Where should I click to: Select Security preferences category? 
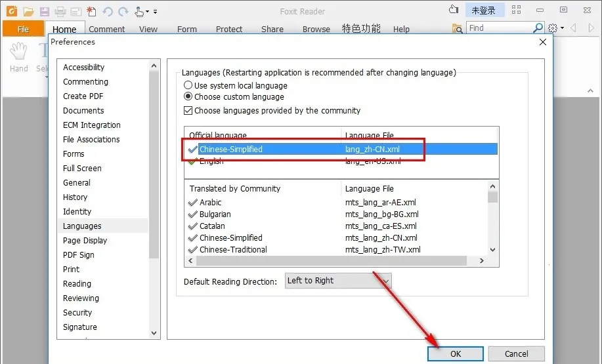click(x=77, y=313)
